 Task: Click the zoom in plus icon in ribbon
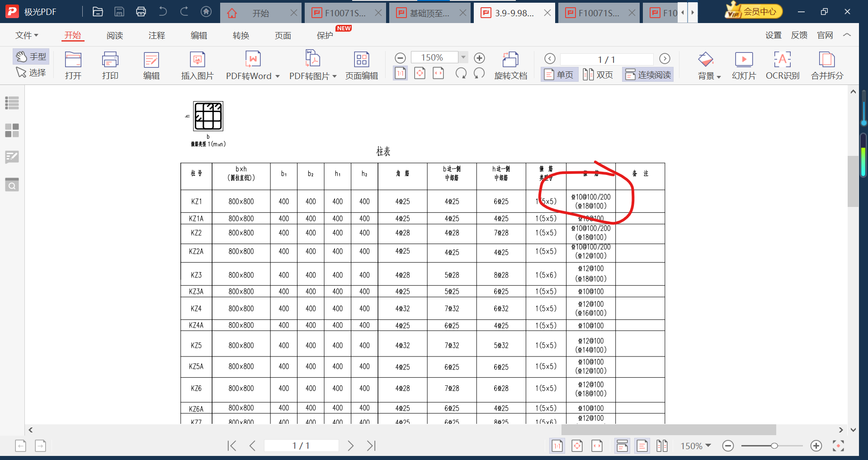pos(479,58)
